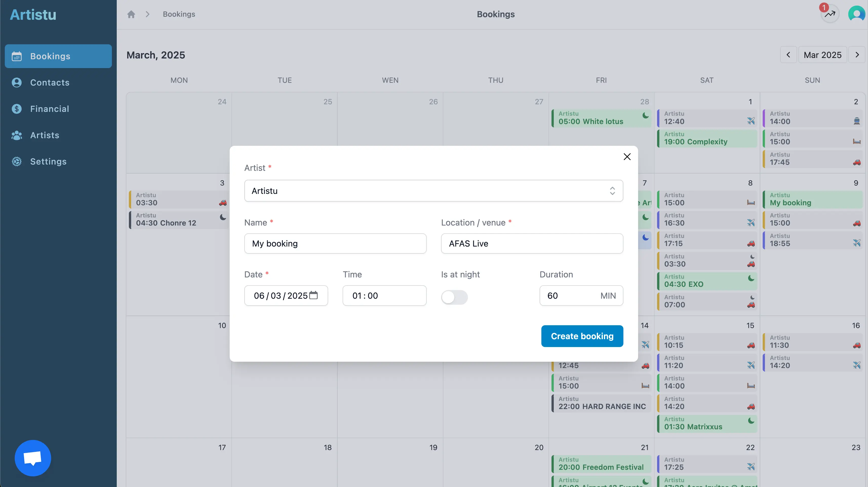The image size is (868, 487).
Task: Go to next month with right chevron
Action: coord(857,55)
